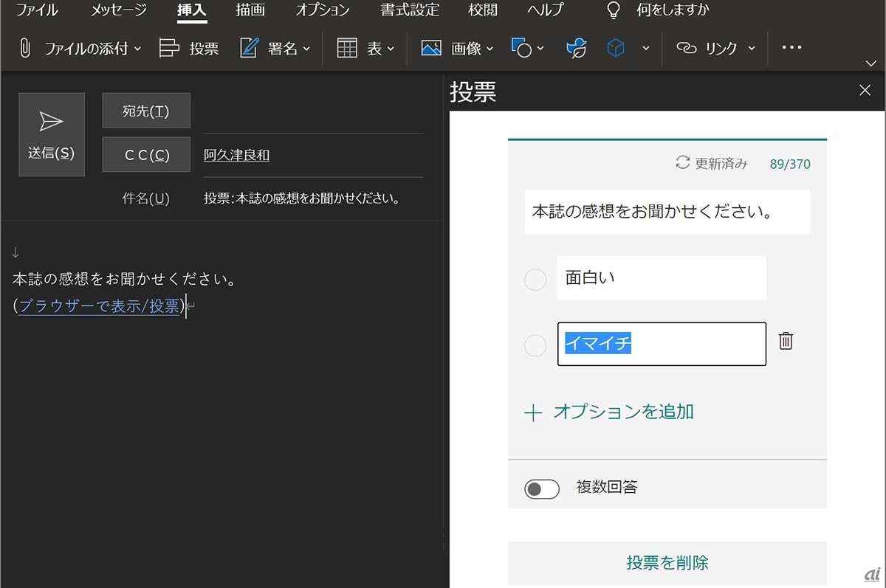Viewport: 886px width, 588px height.
Task: Click the 投票 poll icon in toolbar
Action: coord(170,49)
